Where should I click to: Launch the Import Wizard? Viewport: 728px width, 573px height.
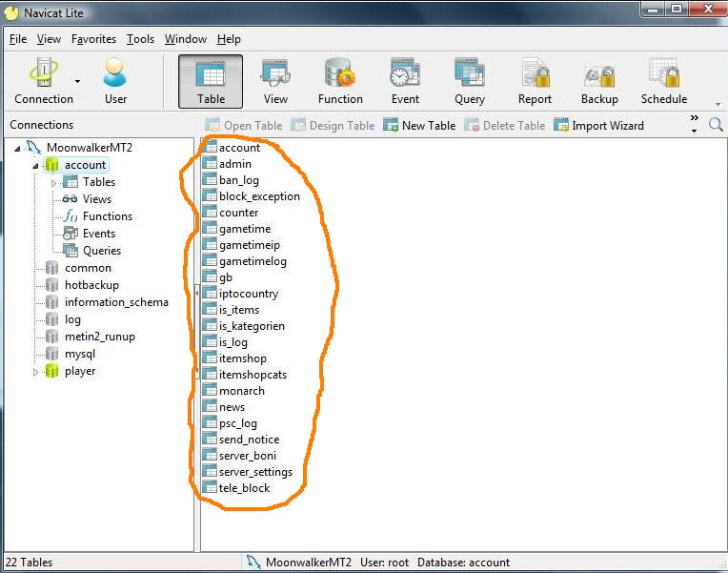[598, 126]
